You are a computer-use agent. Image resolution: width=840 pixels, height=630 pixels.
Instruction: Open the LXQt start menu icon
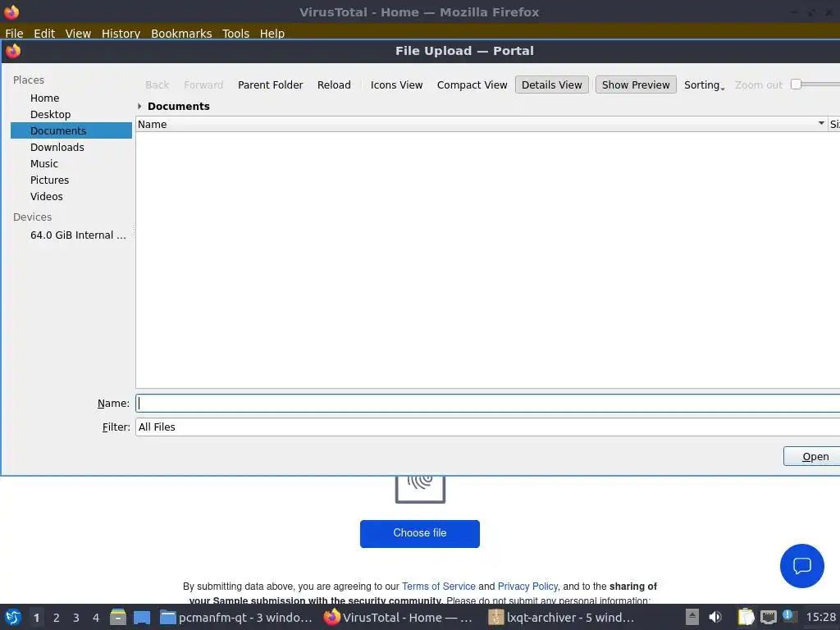coord(13,617)
